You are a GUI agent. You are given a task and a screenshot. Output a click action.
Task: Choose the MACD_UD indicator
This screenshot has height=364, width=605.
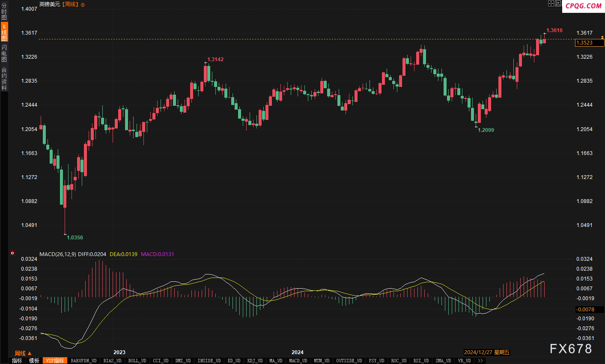(298, 361)
